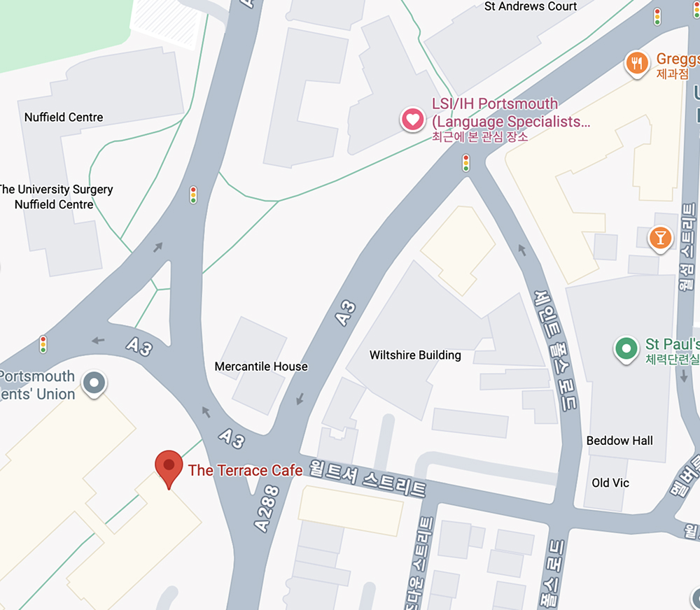Select the St Andrews Court label
The image size is (700, 610).
(531, 6)
